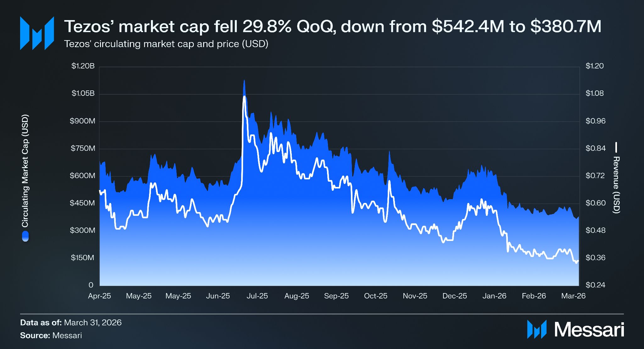This screenshot has height=349, width=644.
Task: Select the Apr-25 x-axis label
Action: point(99,296)
